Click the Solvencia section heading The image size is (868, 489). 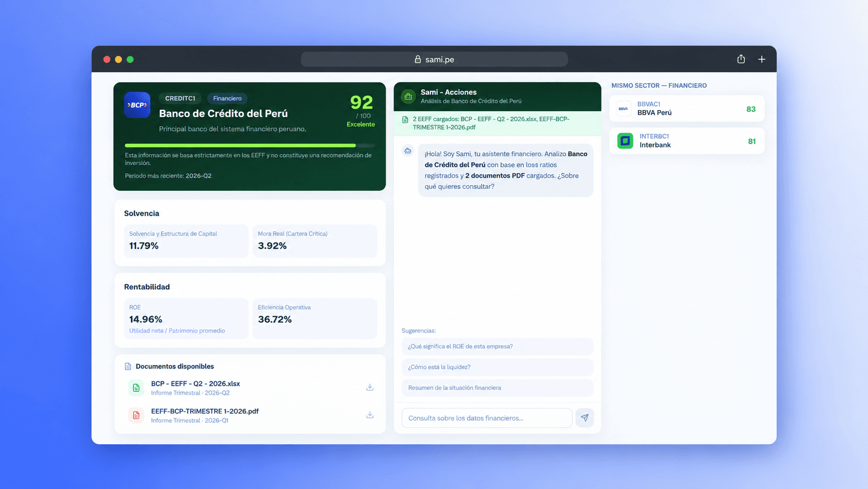tap(142, 214)
